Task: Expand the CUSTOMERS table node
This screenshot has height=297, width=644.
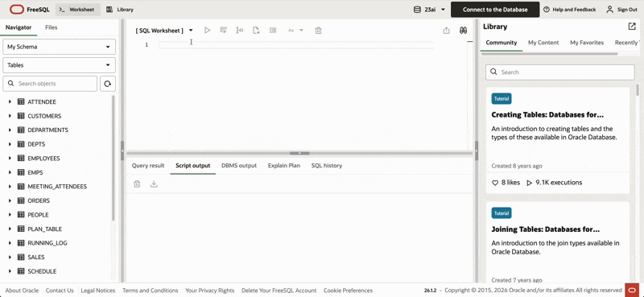Action: [x=10, y=116]
